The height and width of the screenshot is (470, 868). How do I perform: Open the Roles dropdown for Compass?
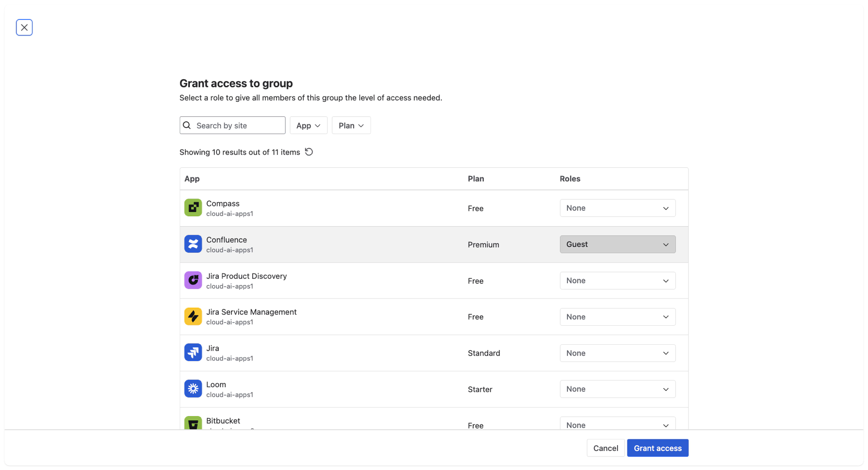pyautogui.click(x=618, y=208)
